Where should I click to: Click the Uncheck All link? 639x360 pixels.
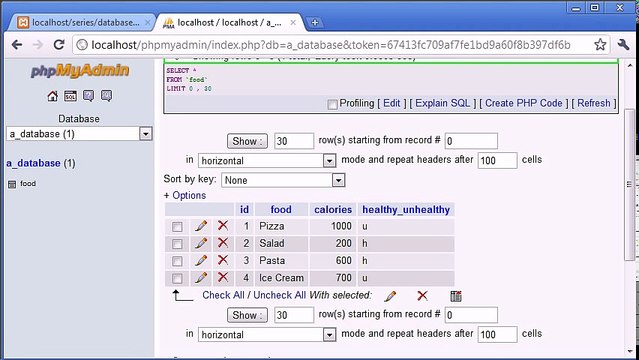coord(280,295)
